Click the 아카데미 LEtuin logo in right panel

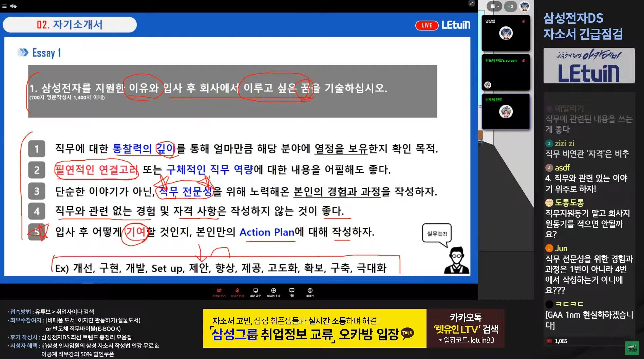tap(589, 66)
